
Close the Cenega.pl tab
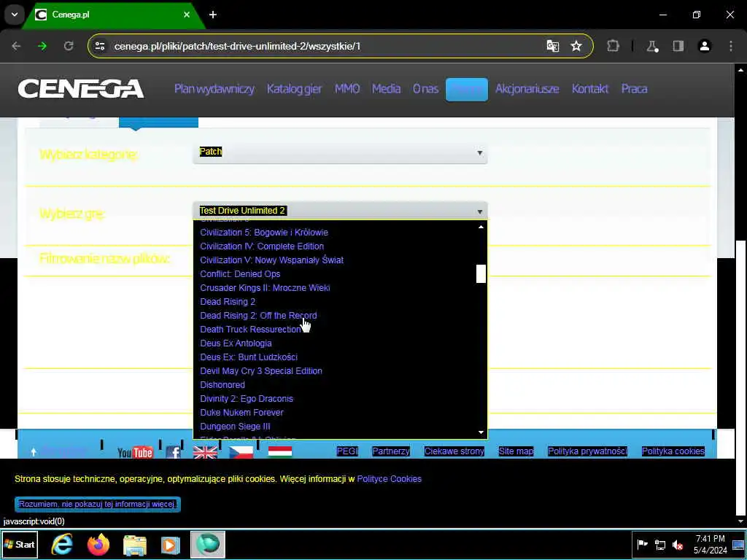pos(187,15)
